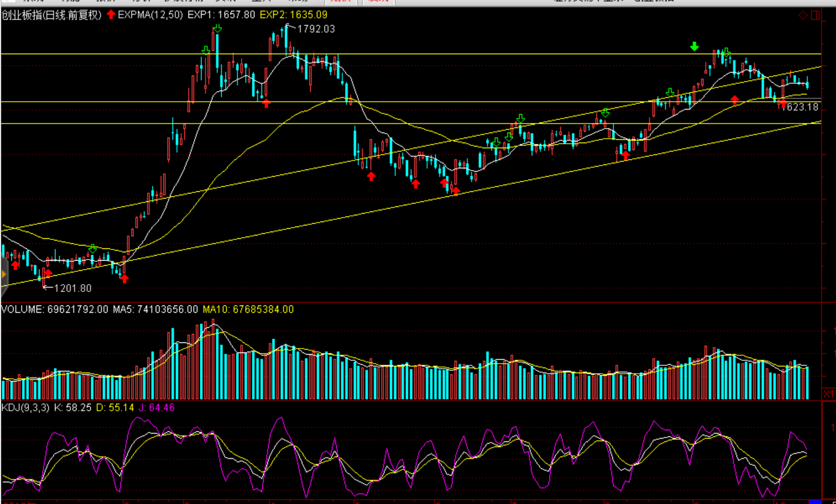Click the blue box at bottom-right corner

[815, 501]
